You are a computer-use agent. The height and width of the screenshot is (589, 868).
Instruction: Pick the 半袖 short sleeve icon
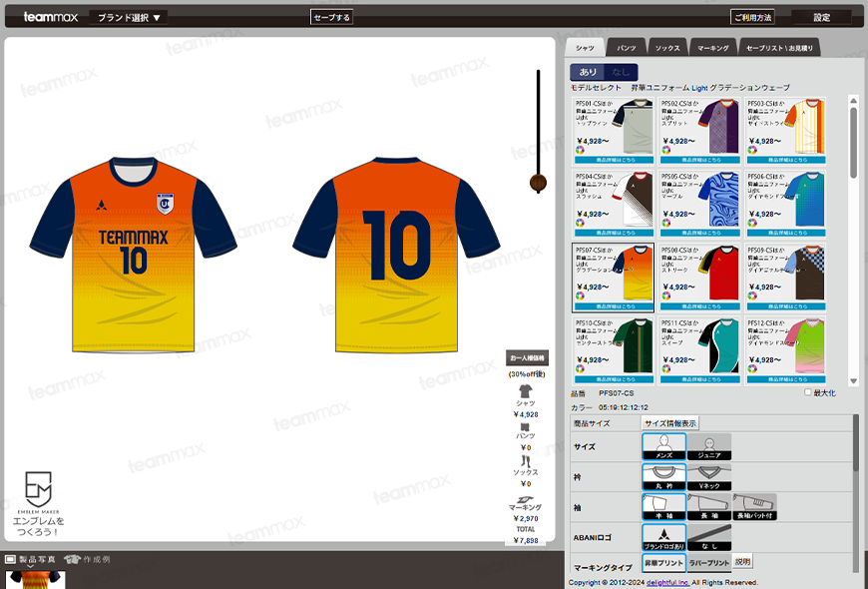[663, 507]
